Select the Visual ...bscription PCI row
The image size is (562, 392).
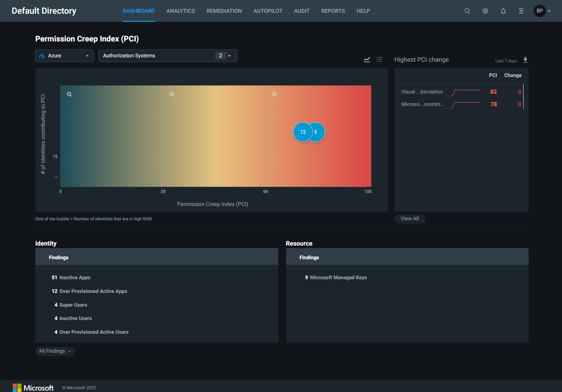point(422,92)
